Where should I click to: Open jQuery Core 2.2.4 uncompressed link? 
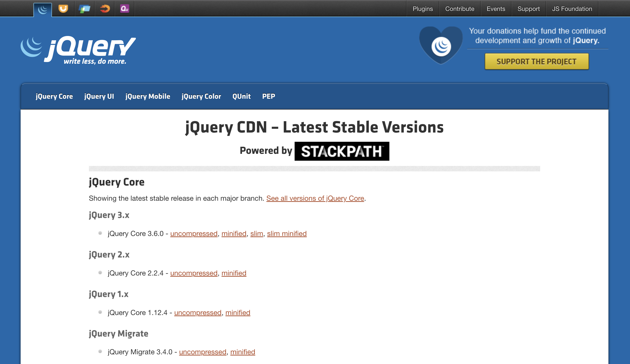coord(193,273)
